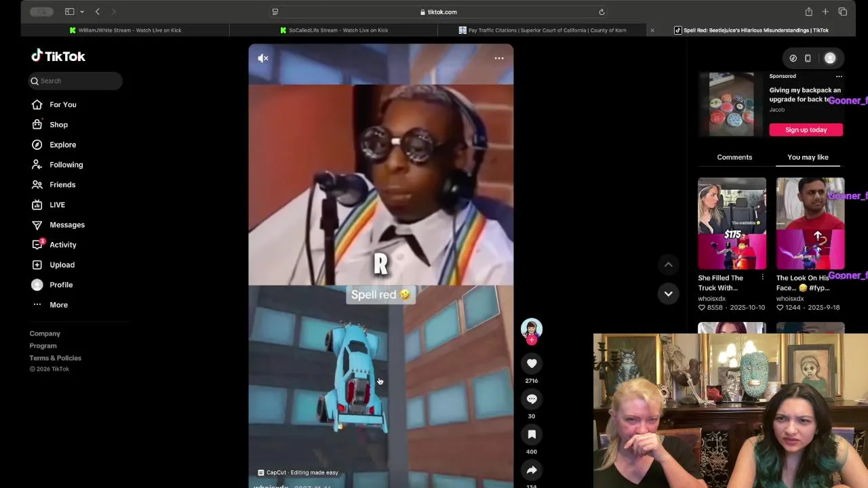Open the Explore page
Viewport: 868px width, 488px height.
(54, 144)
